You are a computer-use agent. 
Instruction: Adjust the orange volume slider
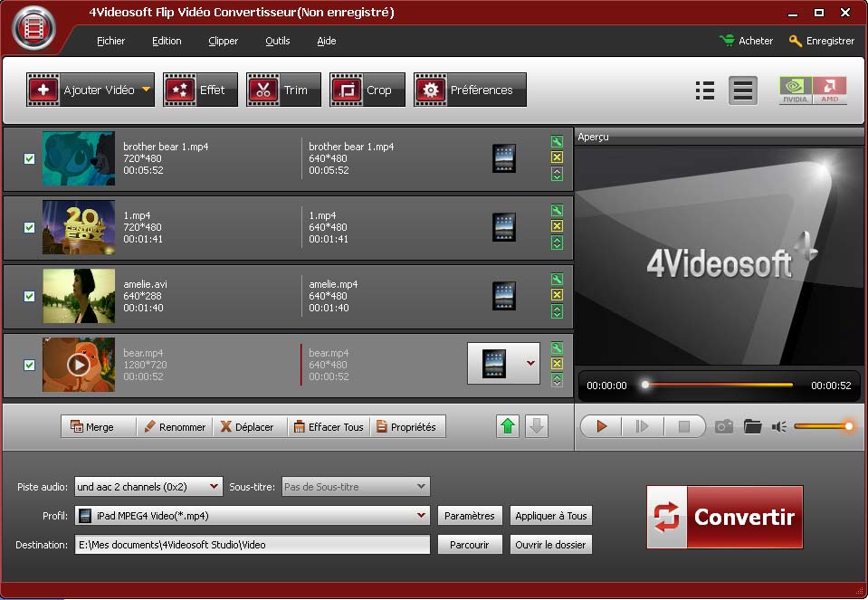[824, 426]
